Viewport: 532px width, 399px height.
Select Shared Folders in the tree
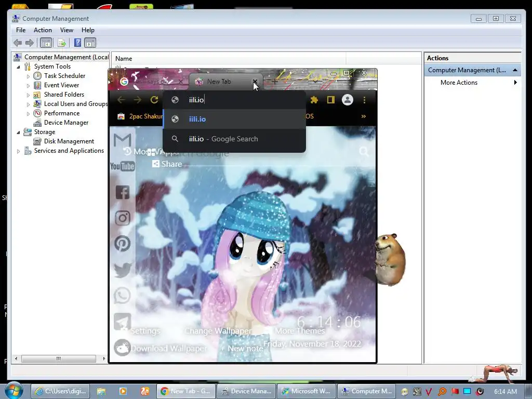pos(64,95)
